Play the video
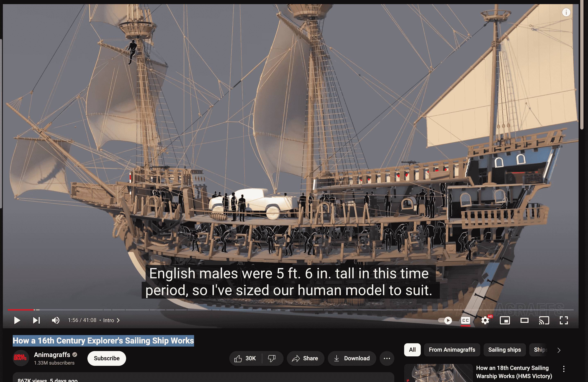The image size is (588, 382). click(17, 320)
